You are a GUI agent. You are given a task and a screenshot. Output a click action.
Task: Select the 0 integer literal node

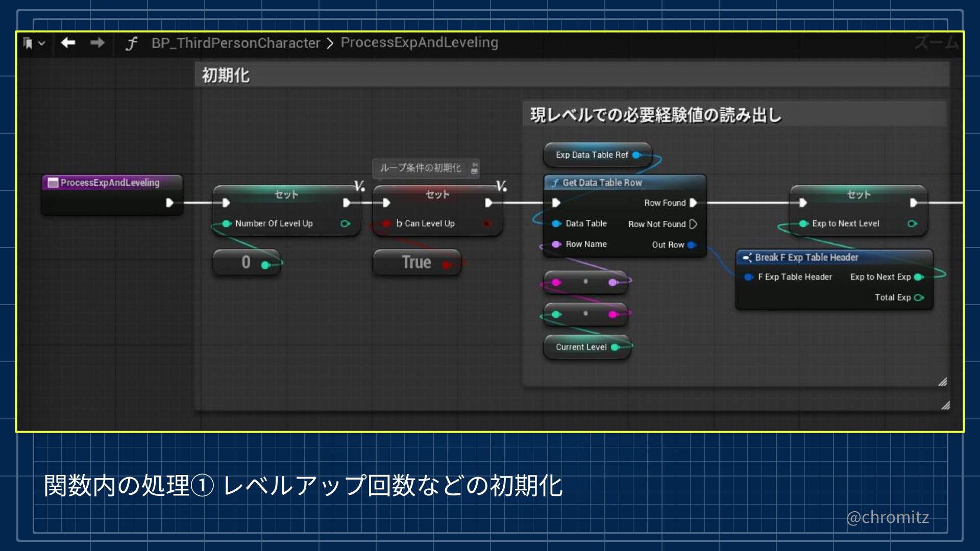[x=246, y=262]
